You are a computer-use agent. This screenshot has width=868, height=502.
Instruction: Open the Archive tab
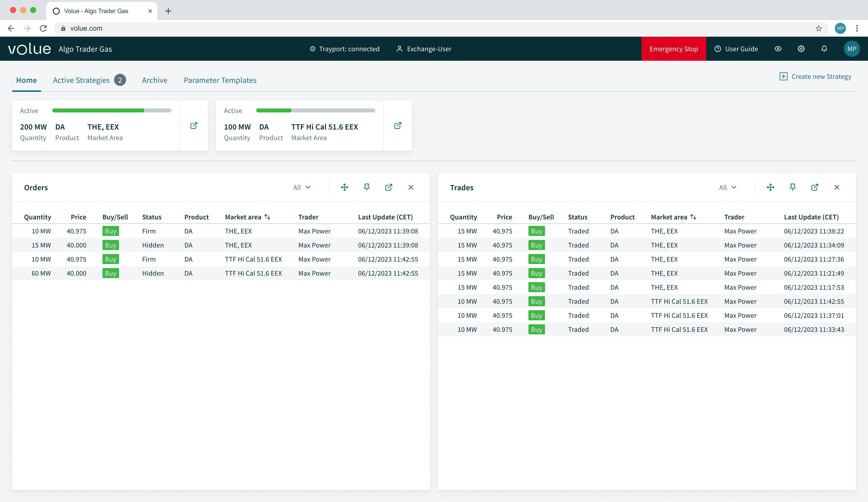155,80
